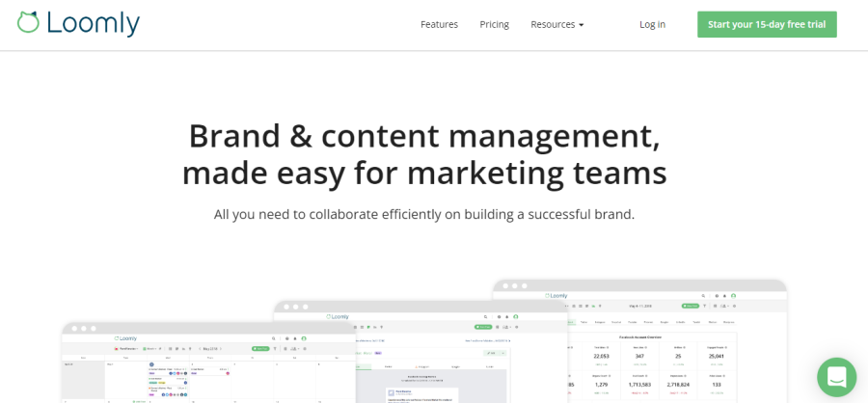This screenshot has width=868, height=403.
Task: Click the 22,053 value in analytics screenshot
Action: pyautogui.click(x=601, y=356)
